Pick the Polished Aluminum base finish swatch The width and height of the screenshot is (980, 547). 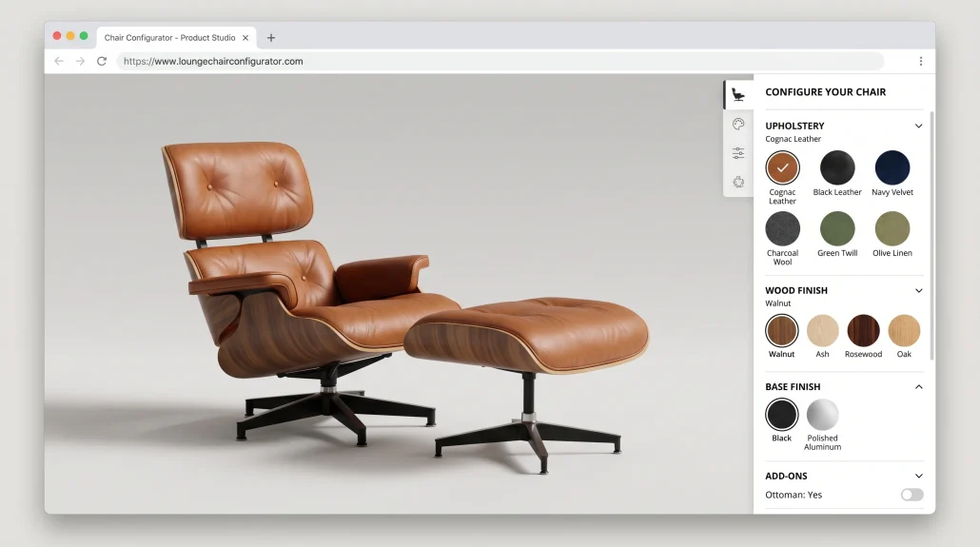(x=822, y=415)
